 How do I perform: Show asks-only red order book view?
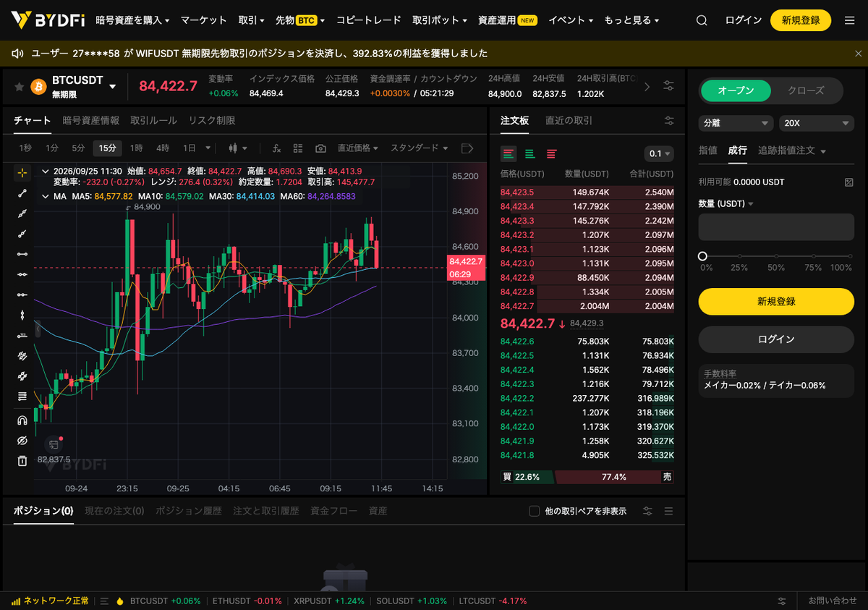pyautogui.click(x=551, y=153)
